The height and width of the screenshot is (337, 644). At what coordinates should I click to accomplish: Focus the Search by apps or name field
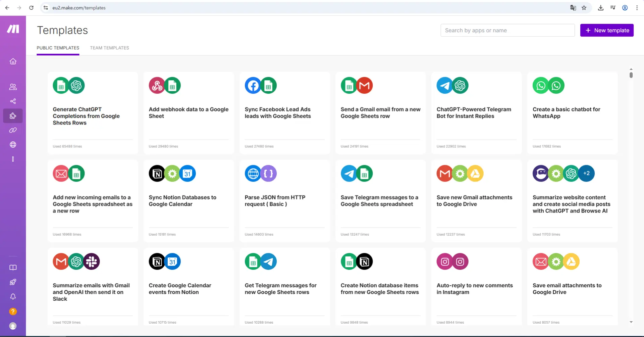(x=507, y=30)
